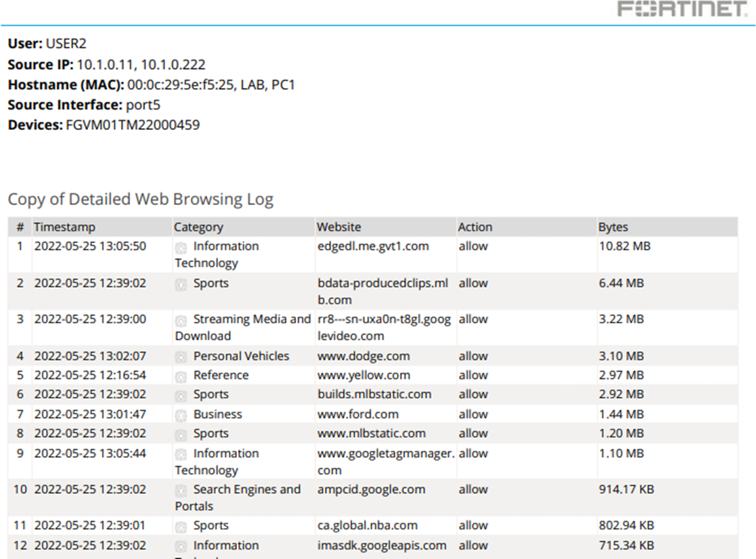Click the 2.92 MB bytes value

(621, 394)
